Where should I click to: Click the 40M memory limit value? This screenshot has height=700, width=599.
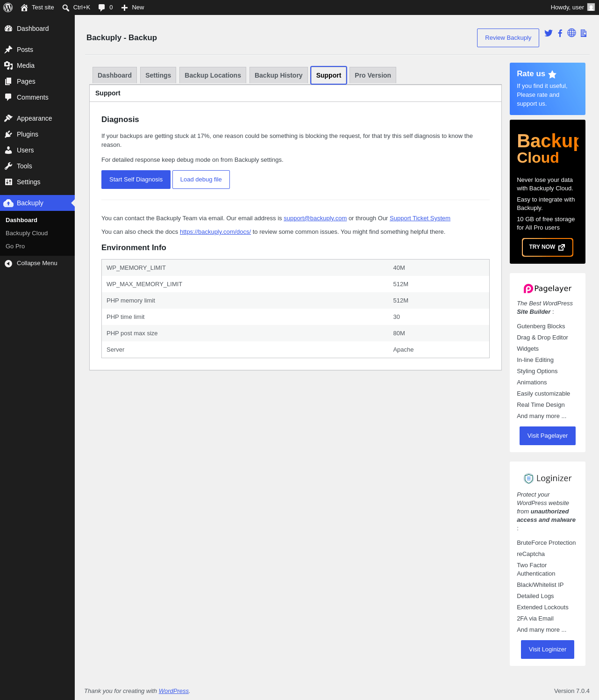pos(399,268)
